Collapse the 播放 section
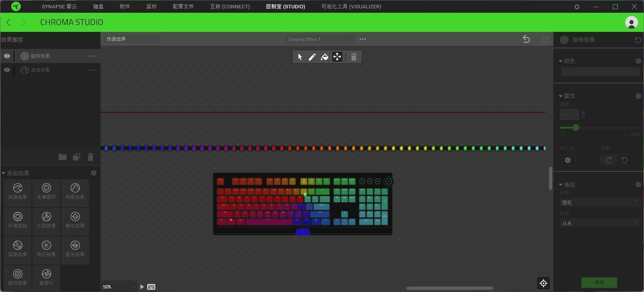The image size is (644, 292). click(x=561, y=185)
